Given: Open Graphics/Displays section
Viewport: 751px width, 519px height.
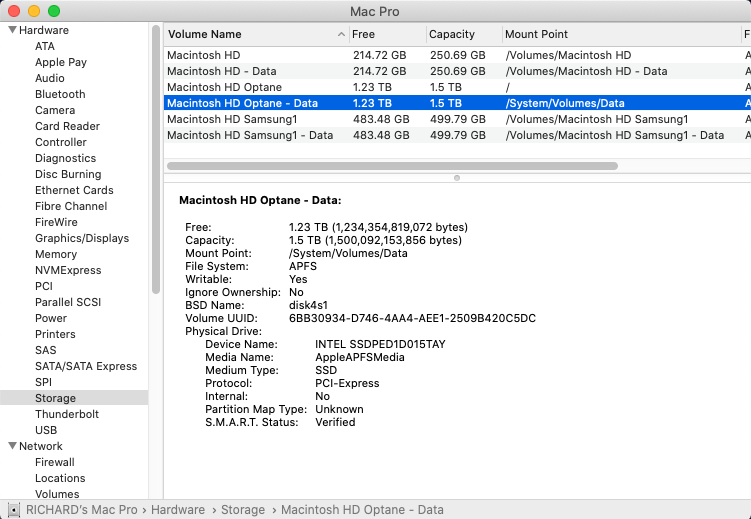Looking at the screenshot, I should 82,238.
